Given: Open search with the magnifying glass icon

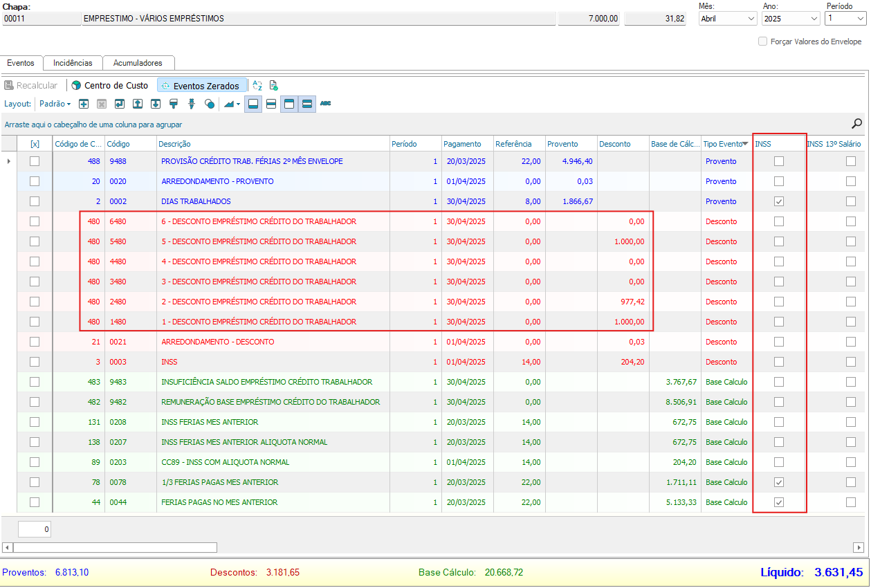Looking at the screenshot, I should (x=856, y=124).
